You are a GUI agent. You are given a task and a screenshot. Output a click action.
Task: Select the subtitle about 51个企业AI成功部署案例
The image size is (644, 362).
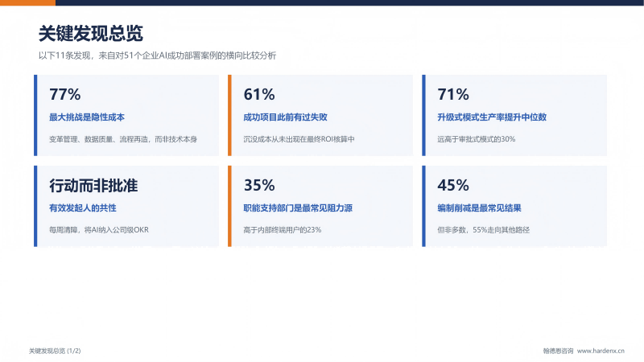pyautogui.click(x=157, y=56)
